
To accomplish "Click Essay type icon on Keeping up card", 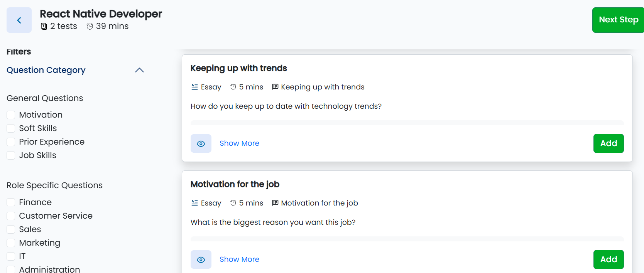I will [195, 87].
